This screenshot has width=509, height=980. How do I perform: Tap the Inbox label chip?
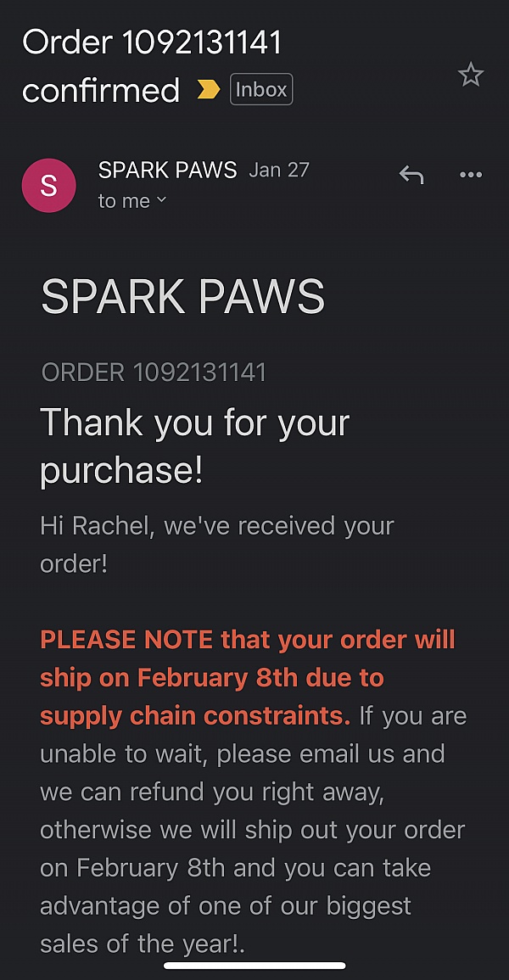pyautogui.click(x=261, y=89)
